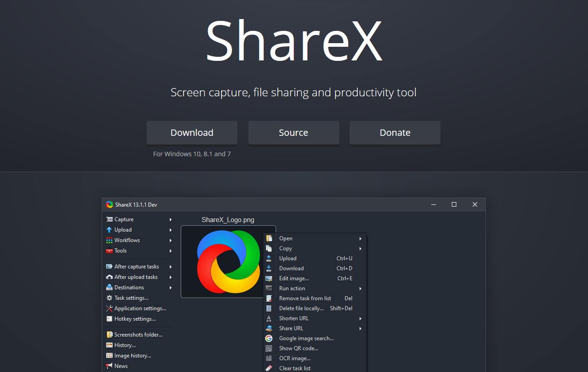The height and width of the screenshot is (372, 588).
Task: Click the News megaphone icon
Action: (109, 366)
